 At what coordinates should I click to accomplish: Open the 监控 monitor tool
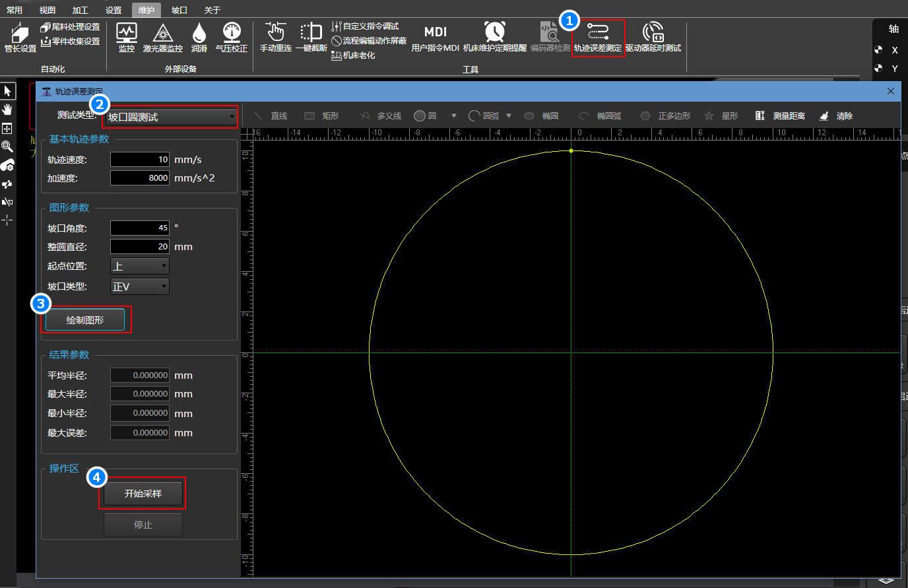point(126,38)
